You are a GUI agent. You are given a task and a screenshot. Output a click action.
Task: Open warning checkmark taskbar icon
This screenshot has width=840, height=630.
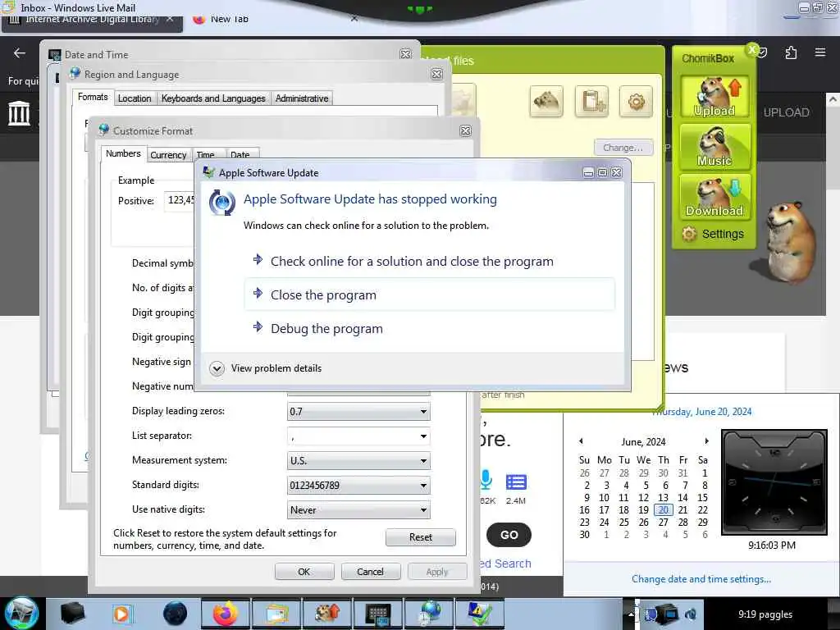click(x=480, y=614)
